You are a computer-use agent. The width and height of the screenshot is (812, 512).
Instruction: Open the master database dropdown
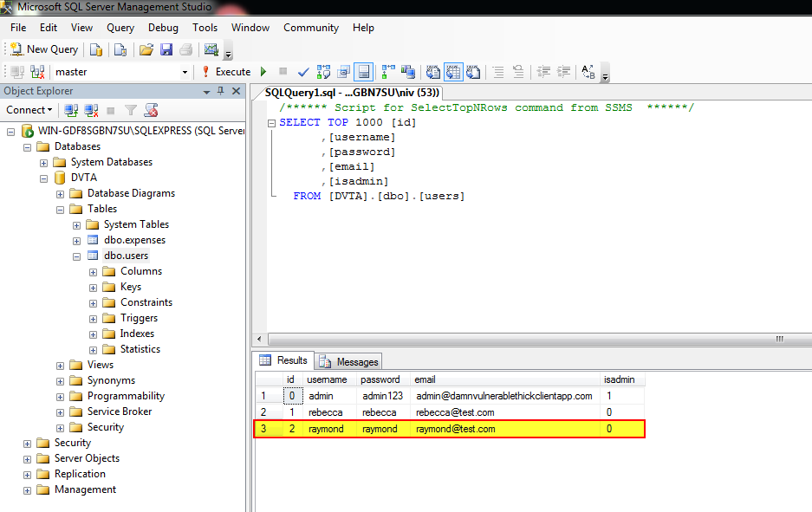[185, 72]
